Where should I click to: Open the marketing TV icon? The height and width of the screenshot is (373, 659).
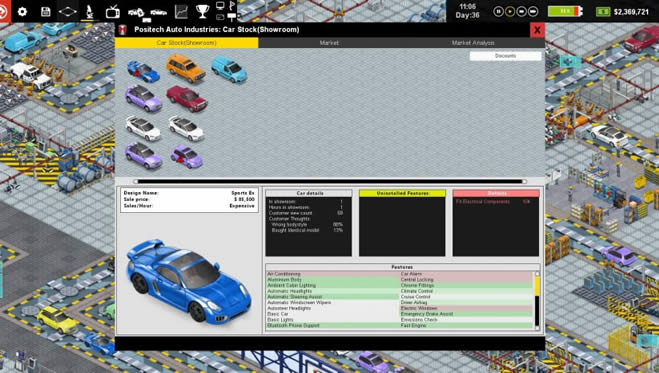(x=113, y=12)
